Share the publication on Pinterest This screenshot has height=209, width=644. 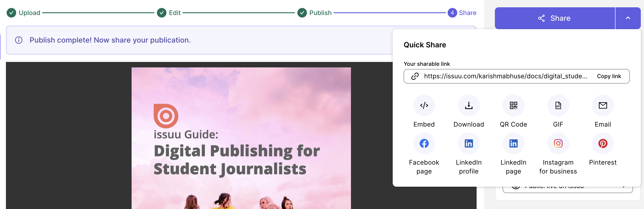603,143
